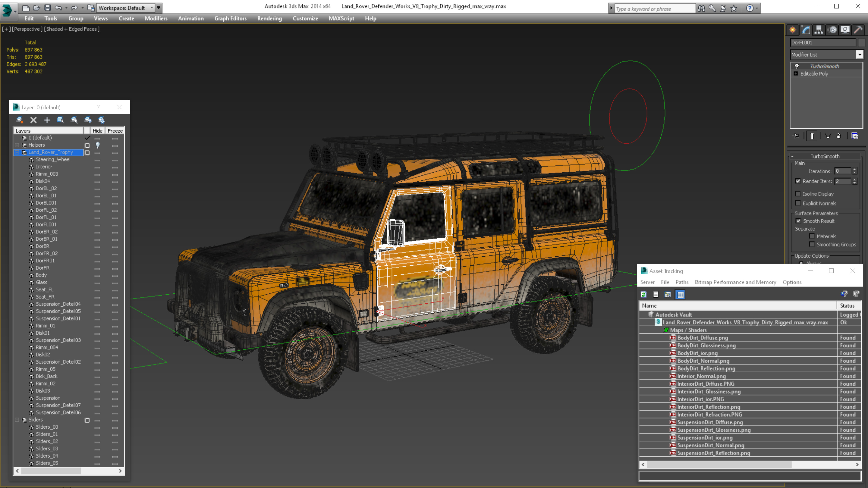
Task: Open the Rendering menu
Action: coord(269,18)
